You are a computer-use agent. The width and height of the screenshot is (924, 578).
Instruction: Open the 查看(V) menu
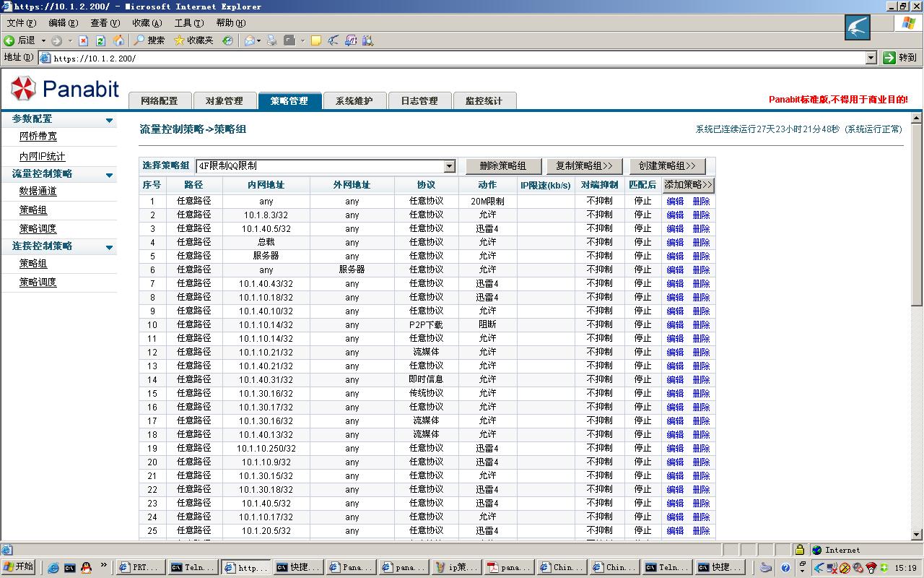pos(105,23)
